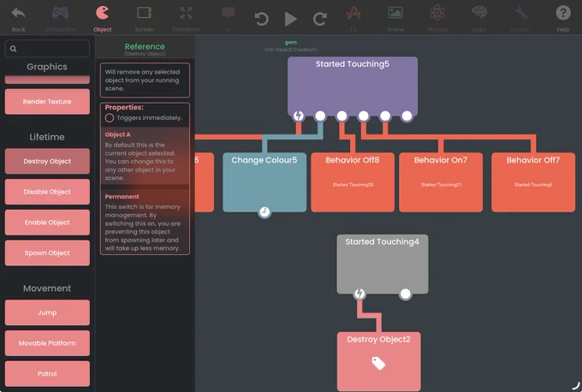This screenshot has height=392, width=582.
Task: Click 'Started Touching20' label on Behavior Off8
Action: (x=353, y=185)
